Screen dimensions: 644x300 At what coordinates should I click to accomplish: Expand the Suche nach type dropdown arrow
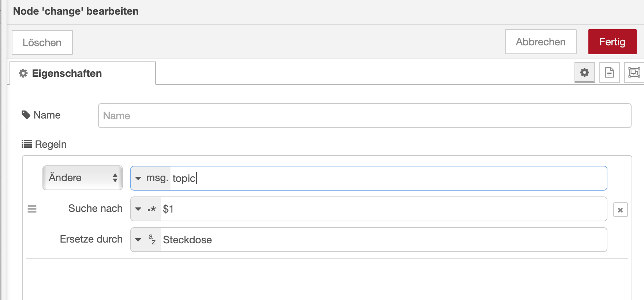[x=138, y=209]
